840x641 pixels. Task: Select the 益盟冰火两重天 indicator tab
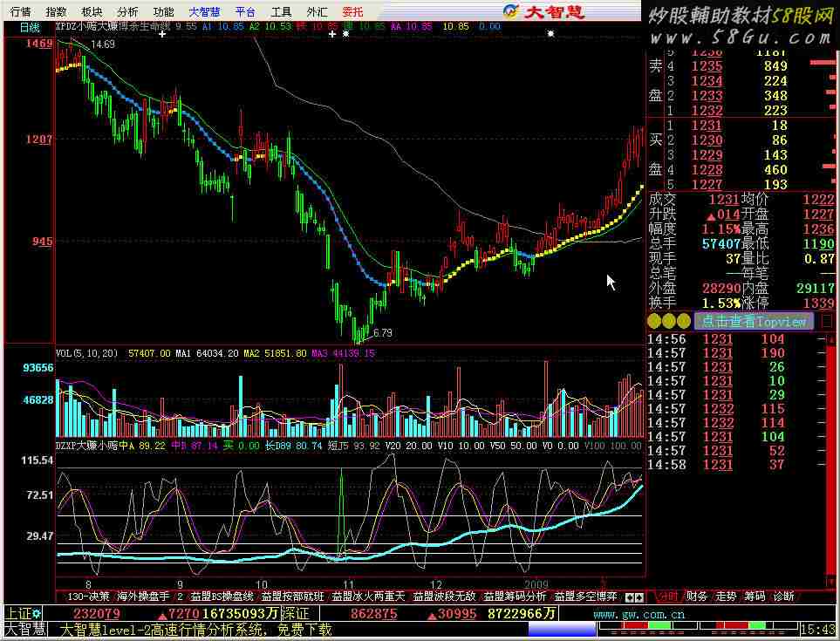[x=367, y=596]
